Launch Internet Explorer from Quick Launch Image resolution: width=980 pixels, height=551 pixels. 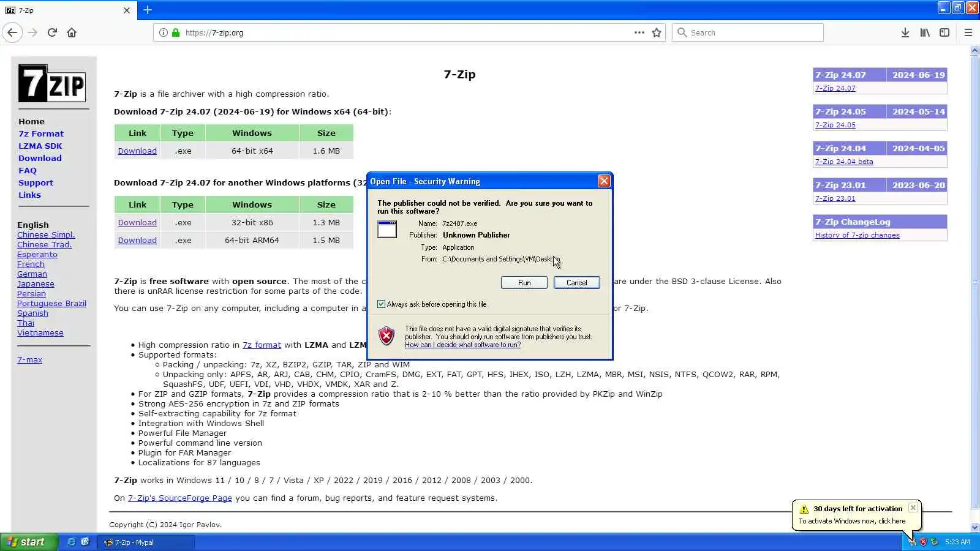(72, 542)
